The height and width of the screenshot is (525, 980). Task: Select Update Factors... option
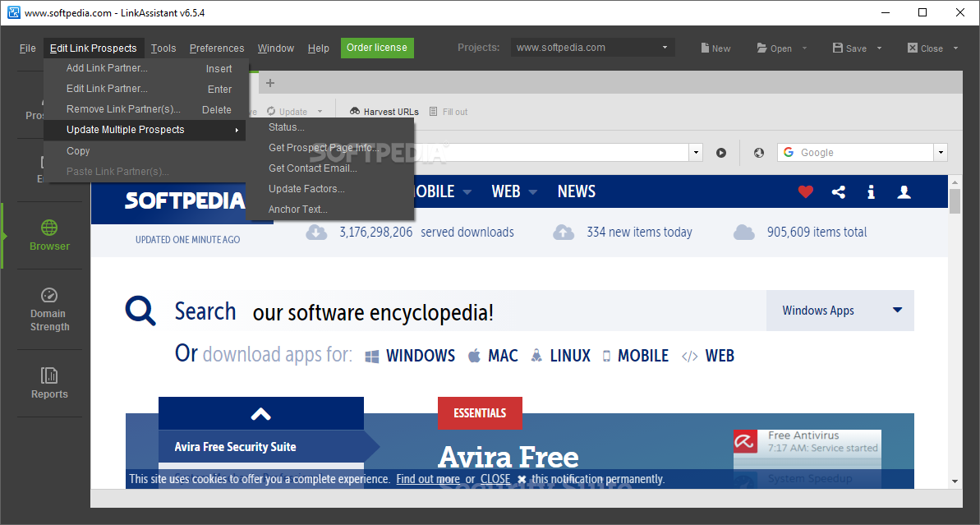(x=330, y=189)
